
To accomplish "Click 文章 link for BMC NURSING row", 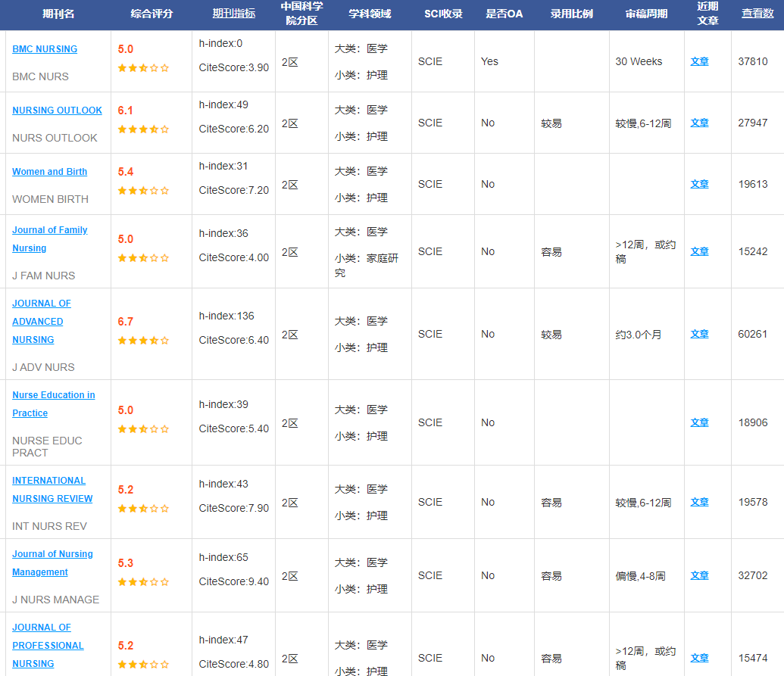I will (699, 62).
